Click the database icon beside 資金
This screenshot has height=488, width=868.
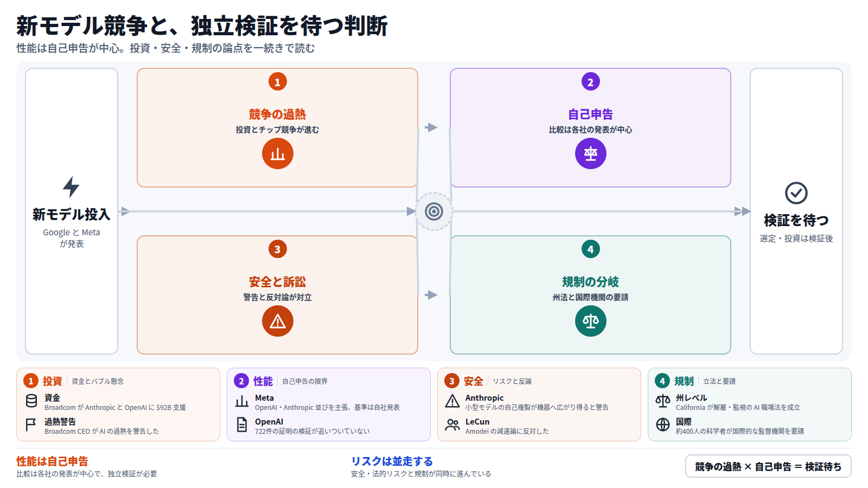click(x=31, y=401)
